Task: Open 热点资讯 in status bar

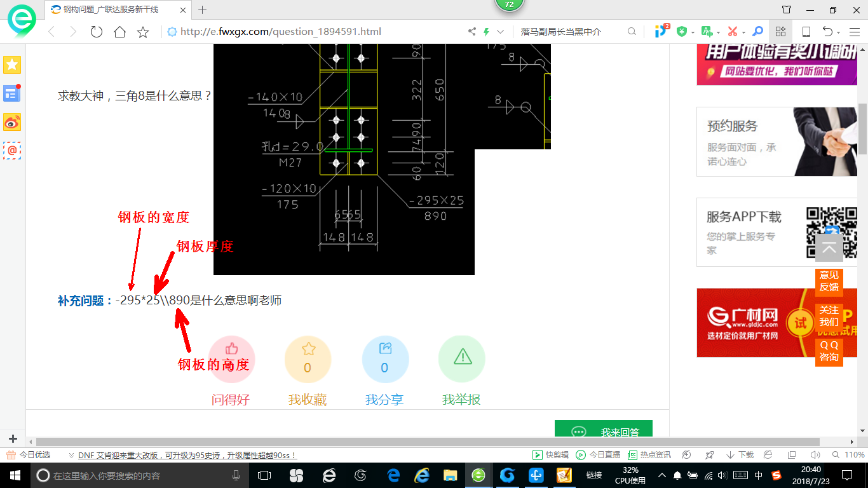Action: point(649,455)
